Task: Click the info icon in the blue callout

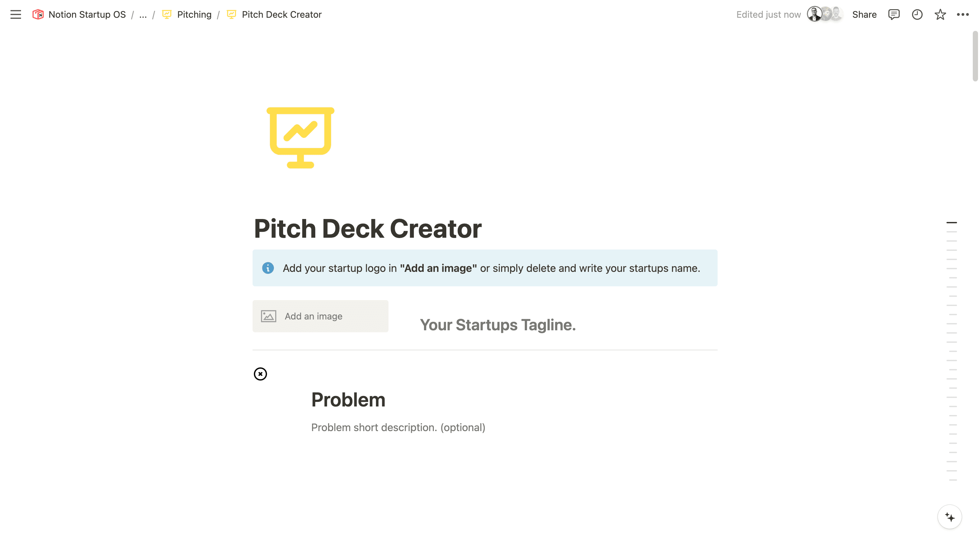Action: coord(269,268)
